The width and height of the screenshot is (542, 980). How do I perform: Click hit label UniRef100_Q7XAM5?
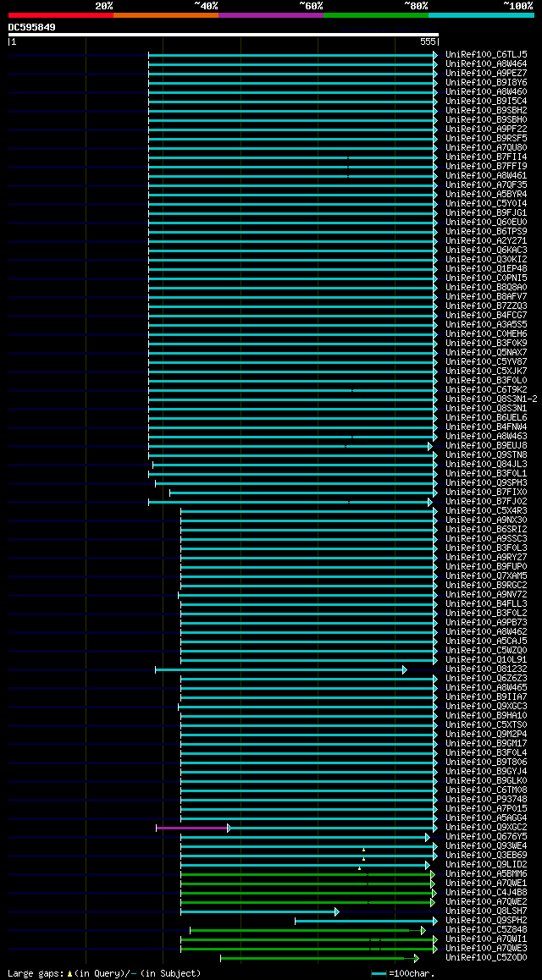point(486,576)
